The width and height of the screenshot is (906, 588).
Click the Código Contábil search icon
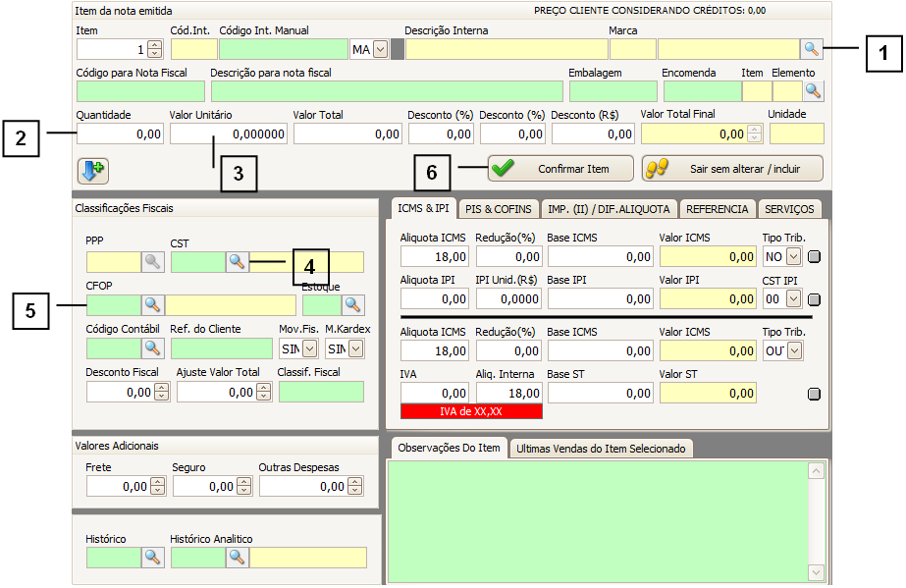point(153,347)
